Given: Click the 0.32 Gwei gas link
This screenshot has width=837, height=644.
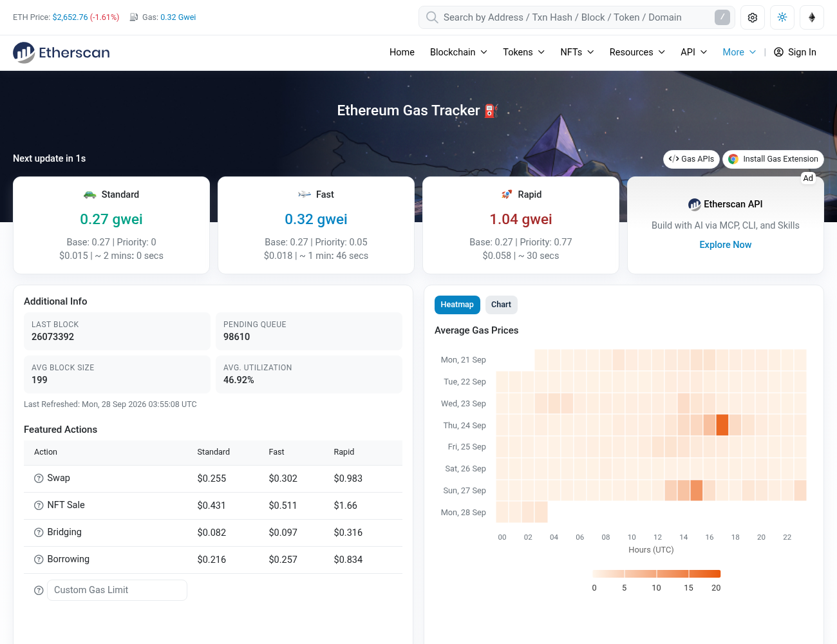Looking at the screenshot, I should [178, 17].
